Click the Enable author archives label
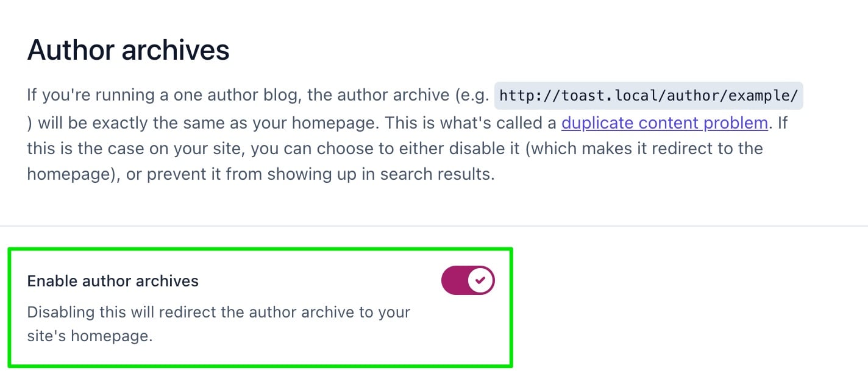 112,281
